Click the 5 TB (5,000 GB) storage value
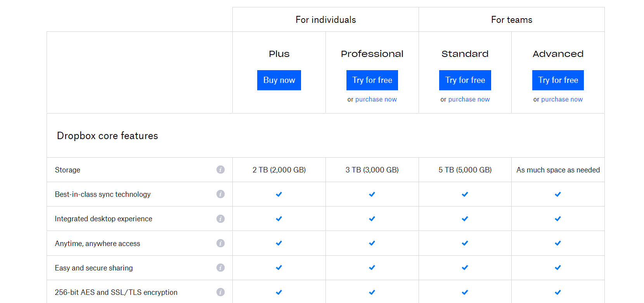This screenshot has height=303, width=644. 465,170
